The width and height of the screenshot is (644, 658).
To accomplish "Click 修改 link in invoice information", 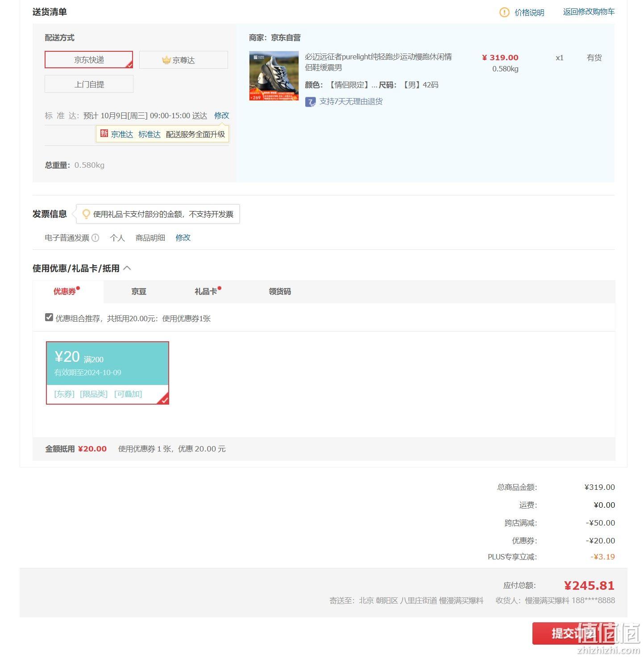I will coord(183,238).
